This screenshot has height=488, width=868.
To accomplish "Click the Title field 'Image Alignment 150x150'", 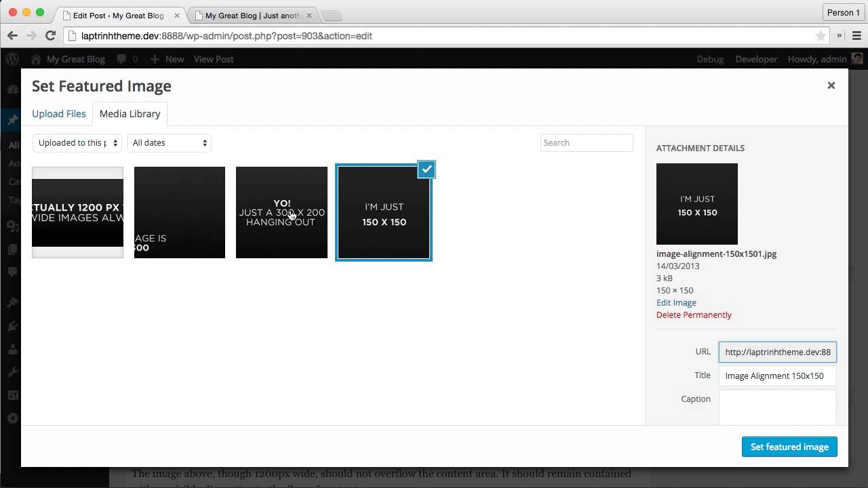I will tap(778, 375).
